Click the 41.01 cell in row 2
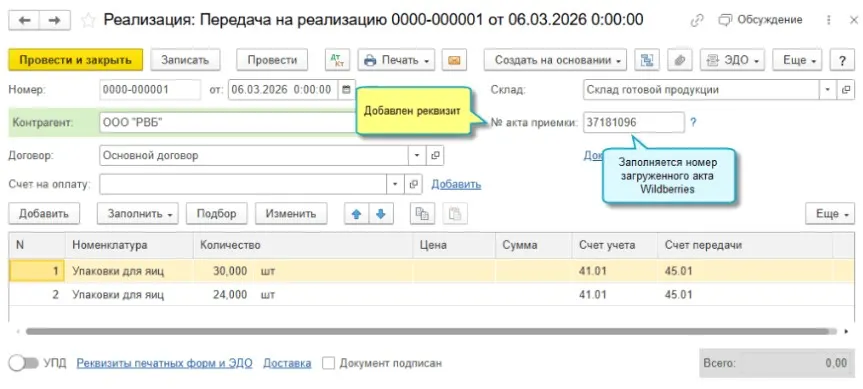 [x=615, y=294]
